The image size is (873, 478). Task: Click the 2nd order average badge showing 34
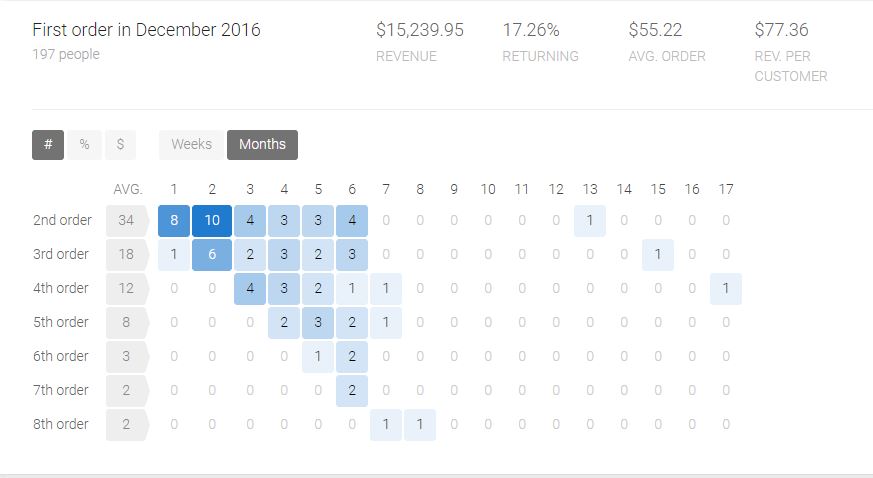click(127, 221)
